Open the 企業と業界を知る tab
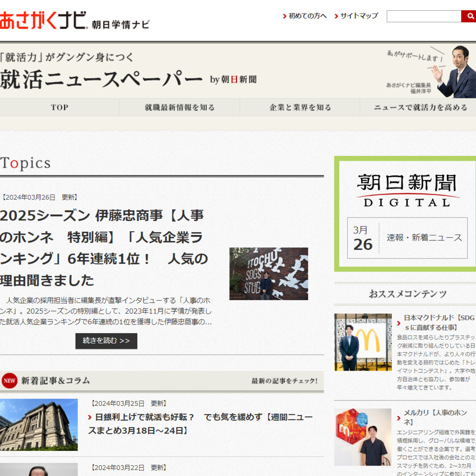476x476 pixels. pyautogui.click(x=300, y=107)
